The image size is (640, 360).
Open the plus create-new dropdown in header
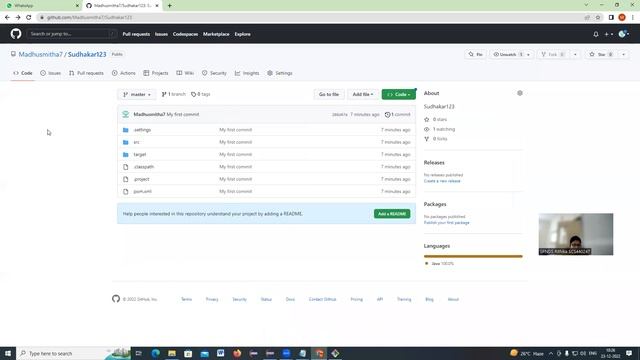608,34
